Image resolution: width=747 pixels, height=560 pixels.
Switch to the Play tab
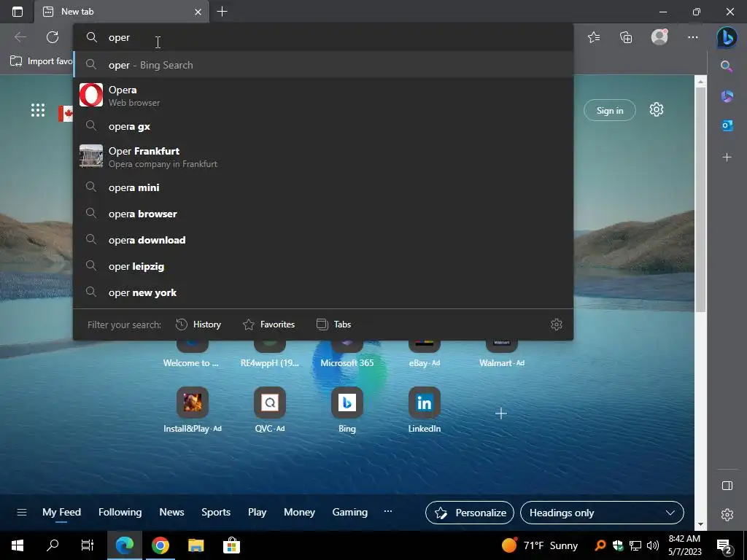[x=258, y=513]
